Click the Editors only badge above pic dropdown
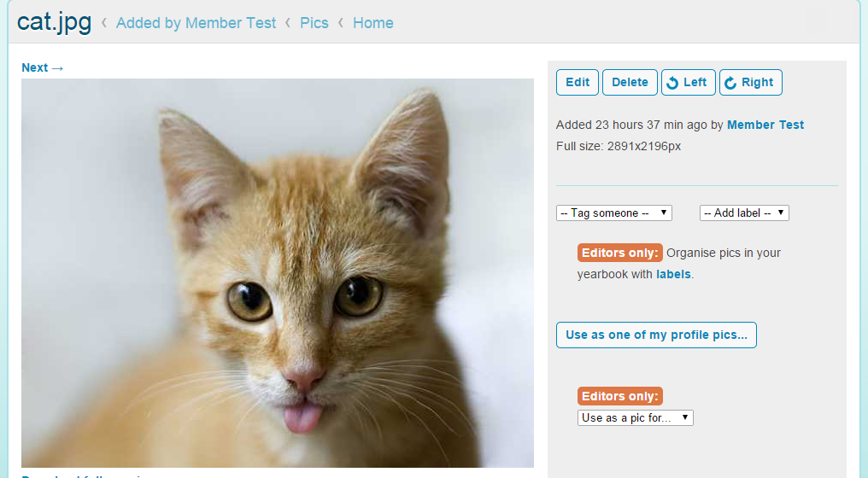868x478 pixels. tap(619, 397)
